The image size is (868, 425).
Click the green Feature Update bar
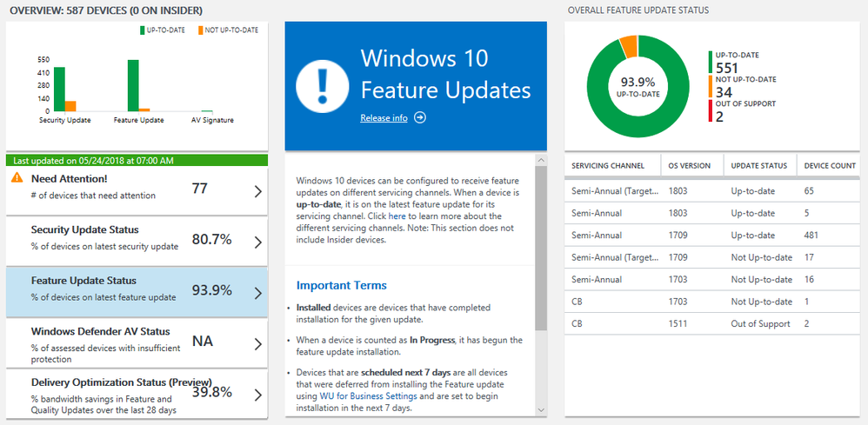coord(133,86)
